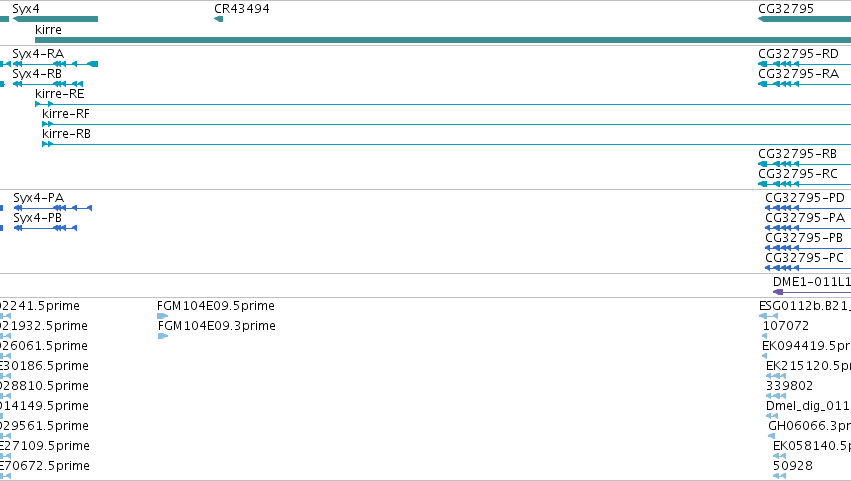The width and height of the screenshot is (851, 481).
Task: Click the 50928 feature label
Action: [x=792, y=466]
